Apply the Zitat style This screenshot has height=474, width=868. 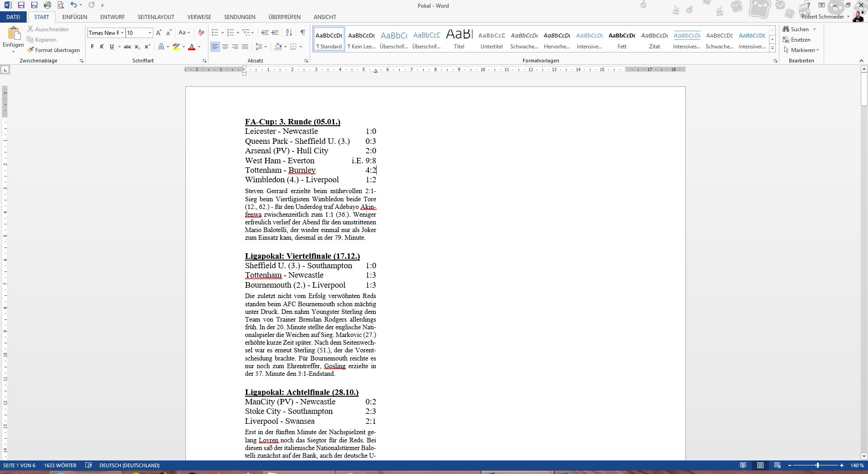click(x=655, y=39)
